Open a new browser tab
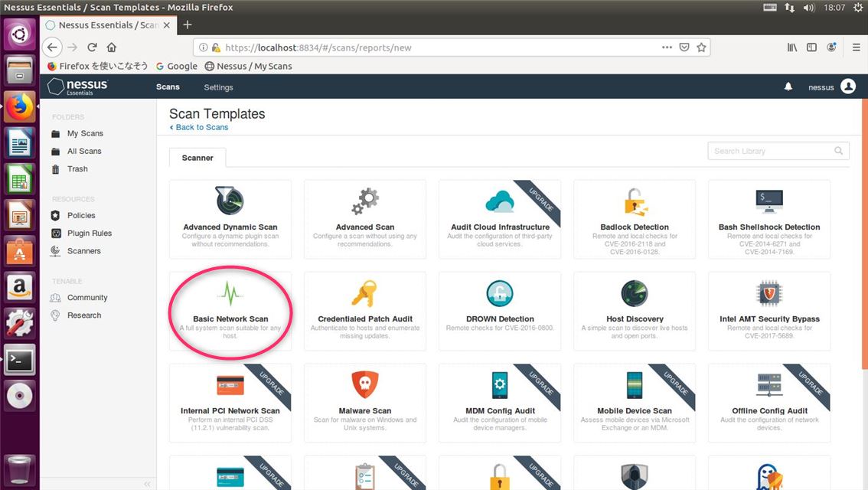Viewport: 868px width, 490px height. (x=187, y=25)
